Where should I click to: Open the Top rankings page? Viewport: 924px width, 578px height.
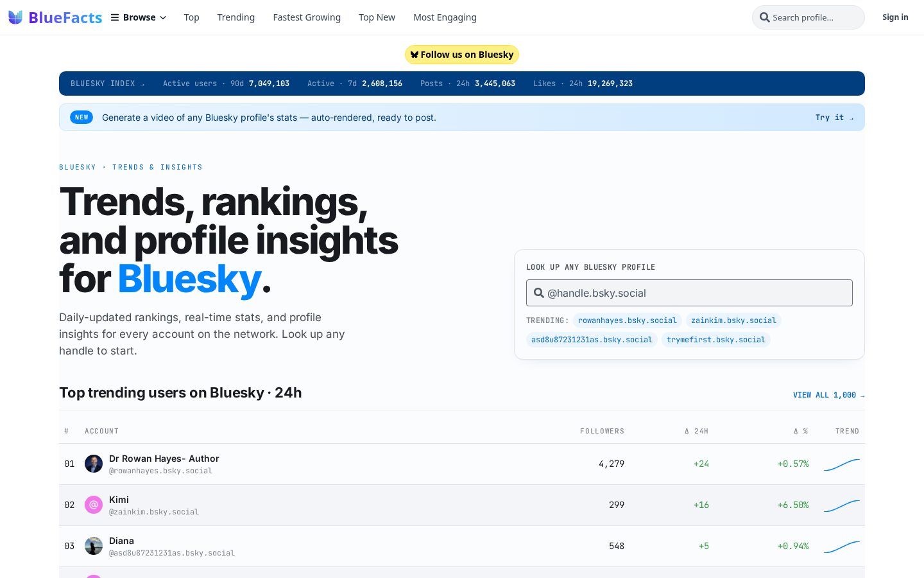click(191, 17)
